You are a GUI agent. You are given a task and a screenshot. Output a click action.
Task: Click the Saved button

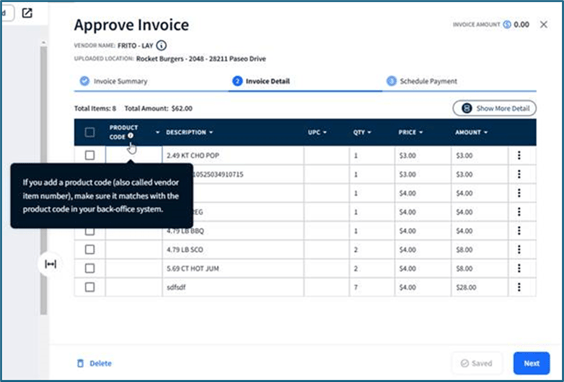[x=477, y=363]
